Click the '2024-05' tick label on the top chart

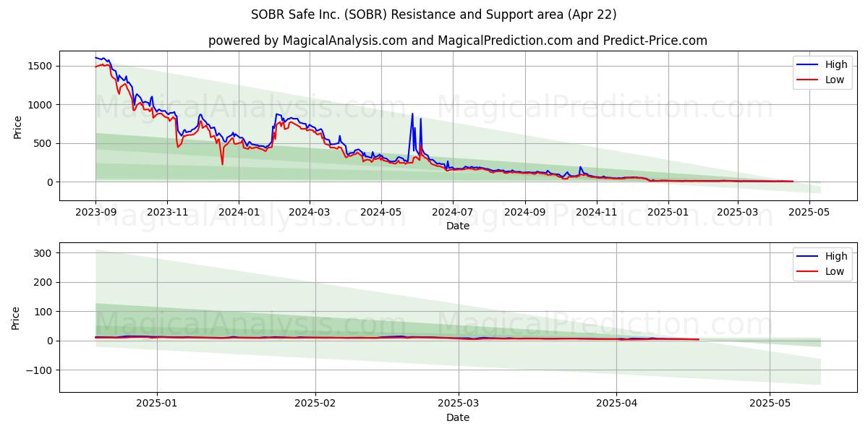click(x=381, y=212)
